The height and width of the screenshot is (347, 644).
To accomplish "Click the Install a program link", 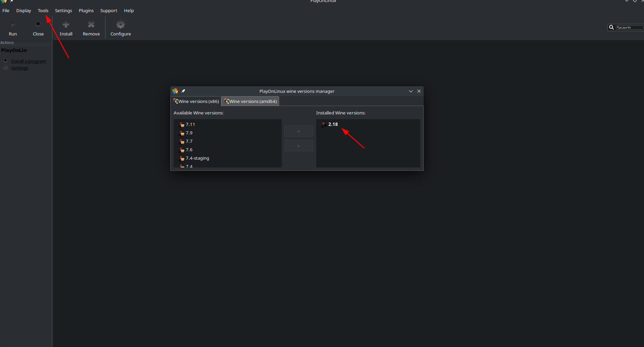I will 28,61.
